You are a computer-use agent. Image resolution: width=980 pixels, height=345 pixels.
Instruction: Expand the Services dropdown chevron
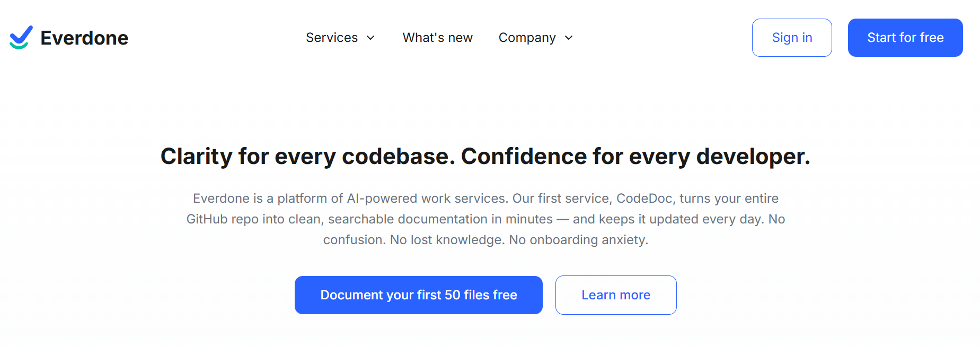point(371,38)
